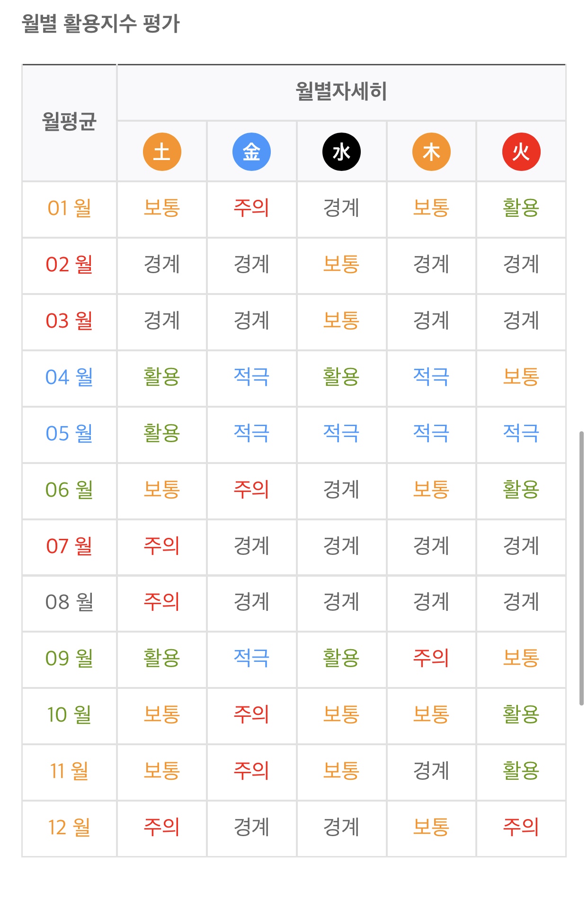Click the 월별자세히 header cell
This screenshot has width=588, height=910.
(341, 92)
